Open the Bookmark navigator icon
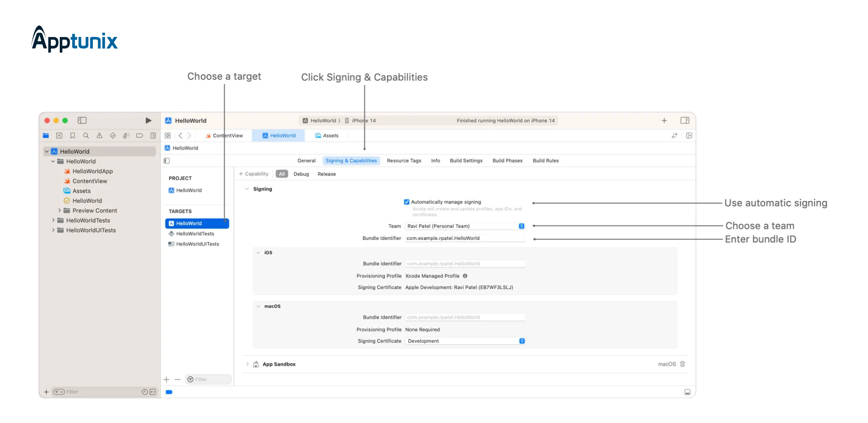868x423 pixels. tap(72, 136)
